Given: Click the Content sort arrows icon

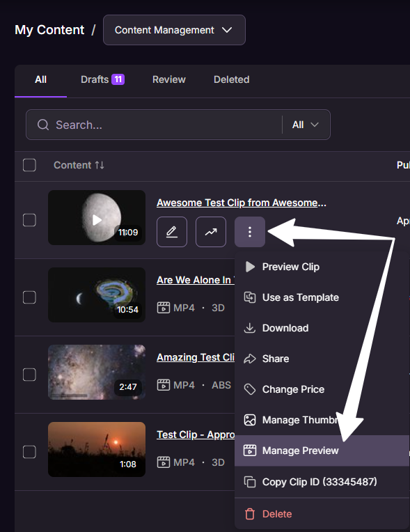Looking at the screenshot, I should click(x=100, y=165).
